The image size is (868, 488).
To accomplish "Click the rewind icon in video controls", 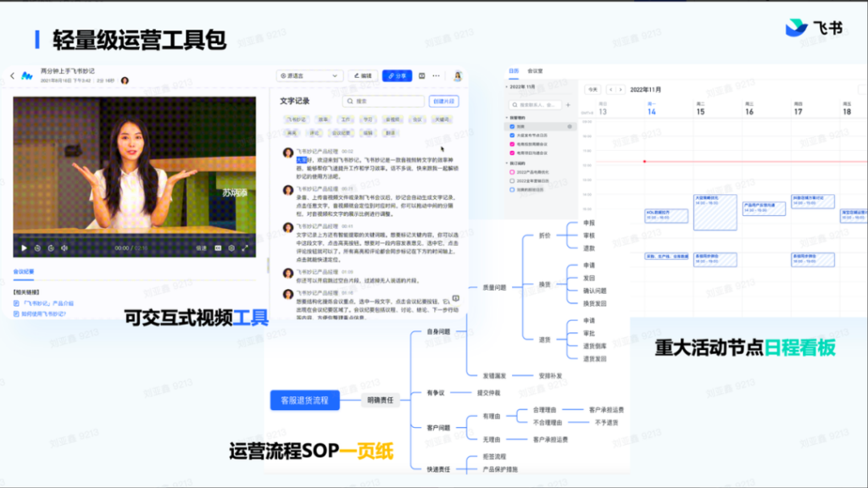I will (x=38, y=248).
